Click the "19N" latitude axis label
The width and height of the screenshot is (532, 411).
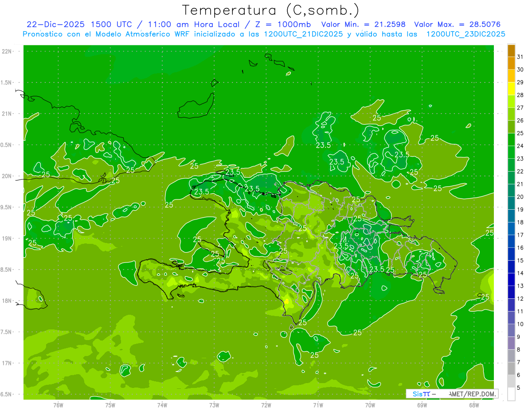pos(7,238)
